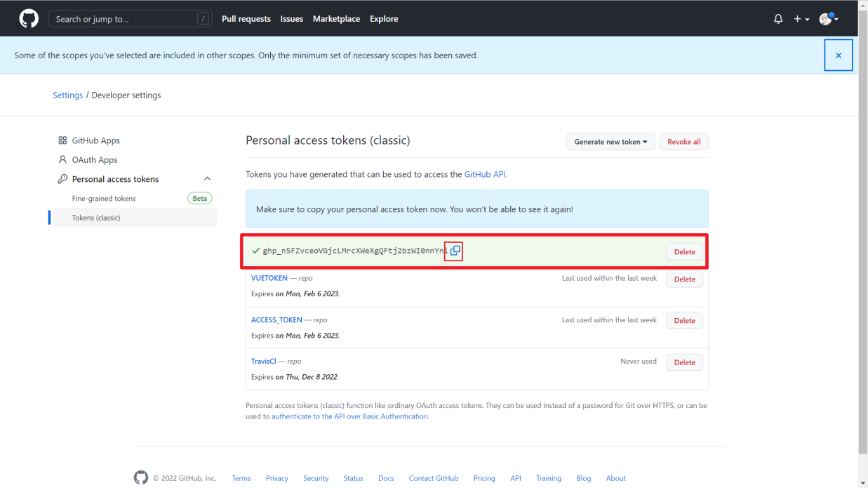Open the user avatar menu

(x=829, y=19)
